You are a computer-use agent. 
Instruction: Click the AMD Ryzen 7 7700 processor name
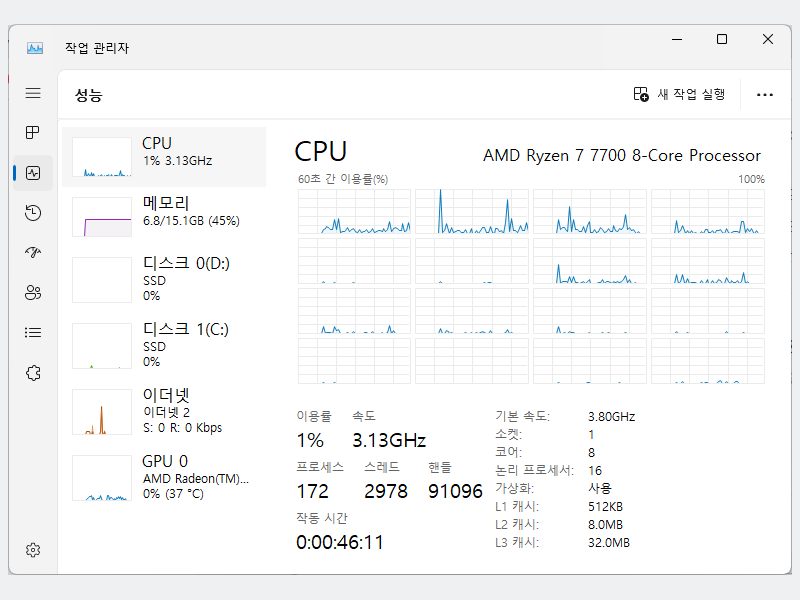click(621, 155)
